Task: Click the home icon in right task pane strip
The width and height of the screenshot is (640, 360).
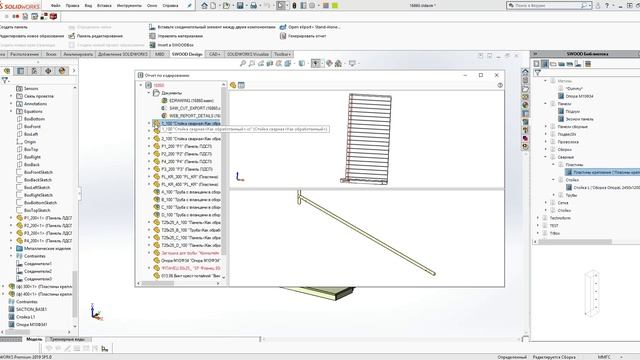Action: (525, 72)
